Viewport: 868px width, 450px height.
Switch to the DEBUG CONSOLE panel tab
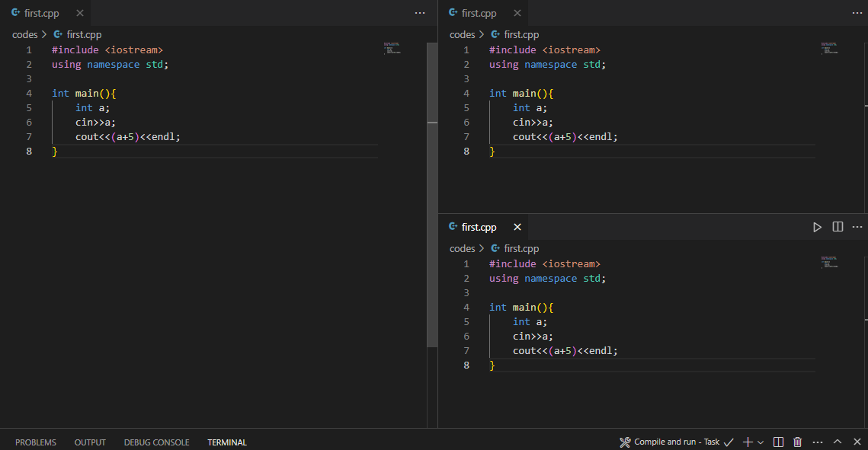click(x=157, y=442)
